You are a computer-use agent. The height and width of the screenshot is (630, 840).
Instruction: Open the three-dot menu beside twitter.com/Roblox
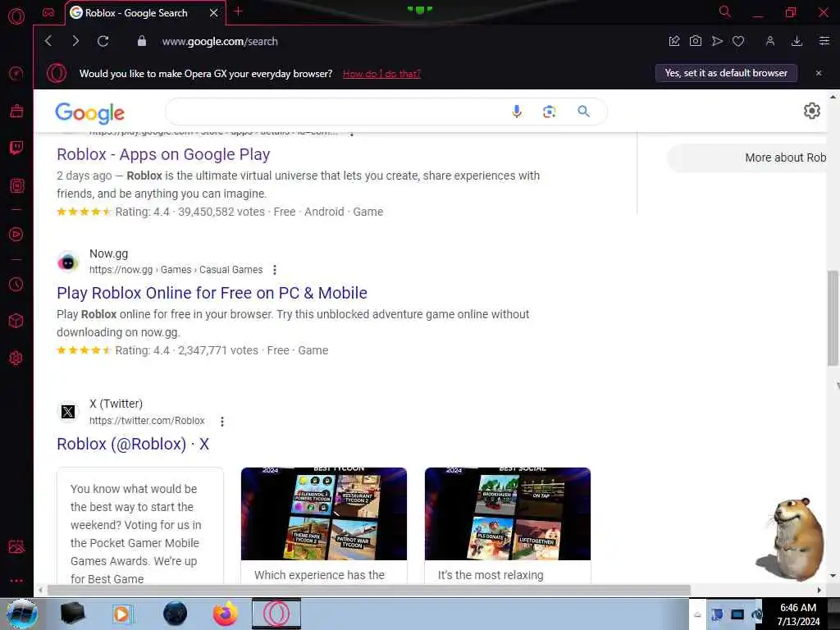(222, 422)
